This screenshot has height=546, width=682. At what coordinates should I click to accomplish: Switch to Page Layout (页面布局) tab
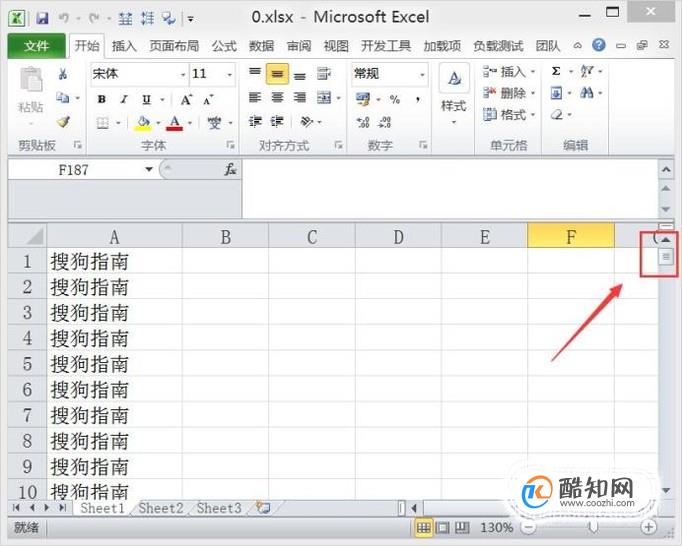pos(174,46)
